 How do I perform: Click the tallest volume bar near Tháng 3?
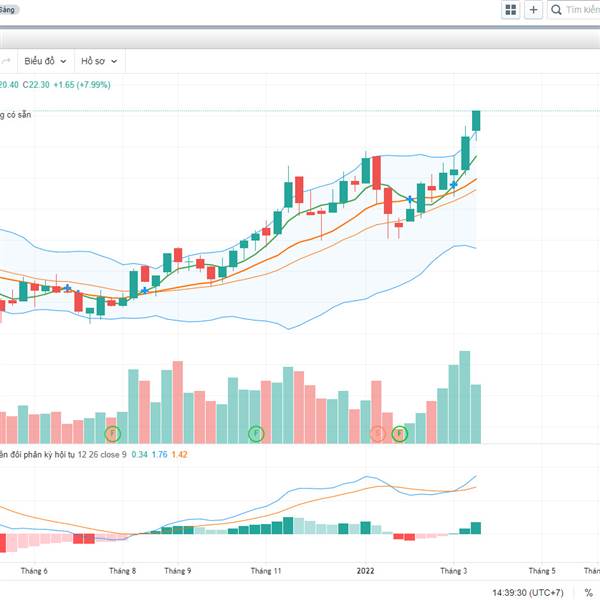tap(465, 397)
